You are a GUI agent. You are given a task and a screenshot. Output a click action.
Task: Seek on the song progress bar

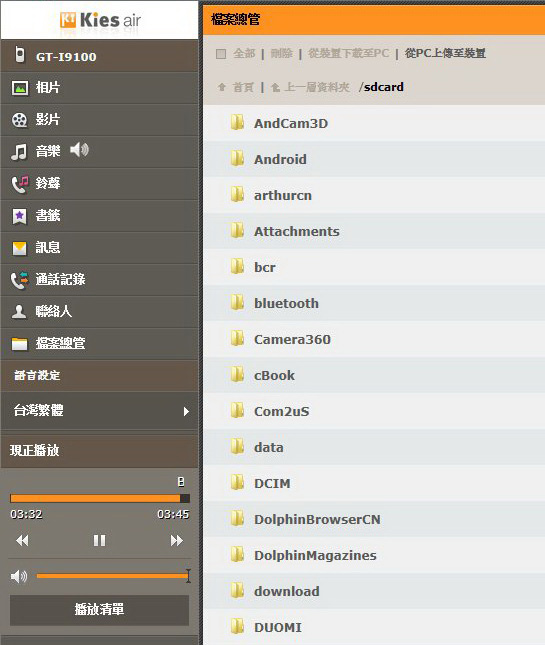(x=100, y=499)
